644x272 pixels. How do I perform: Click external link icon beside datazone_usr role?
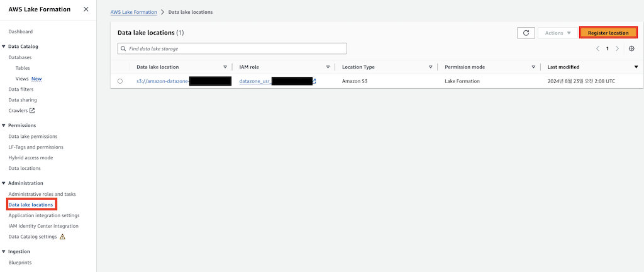pyautogui.click(x=314, y=81)
